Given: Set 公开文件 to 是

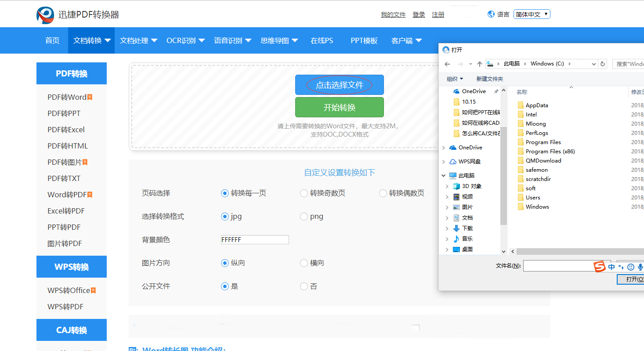Looking at the screenshot, I should coord(225,286).
